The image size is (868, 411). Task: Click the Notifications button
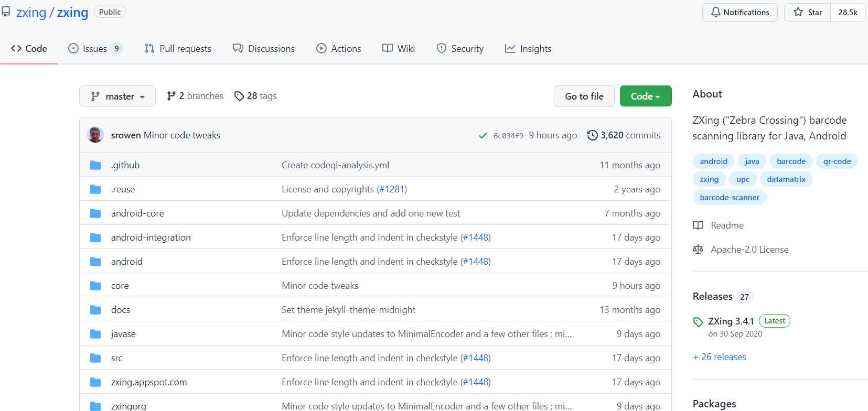click(740, 12)
